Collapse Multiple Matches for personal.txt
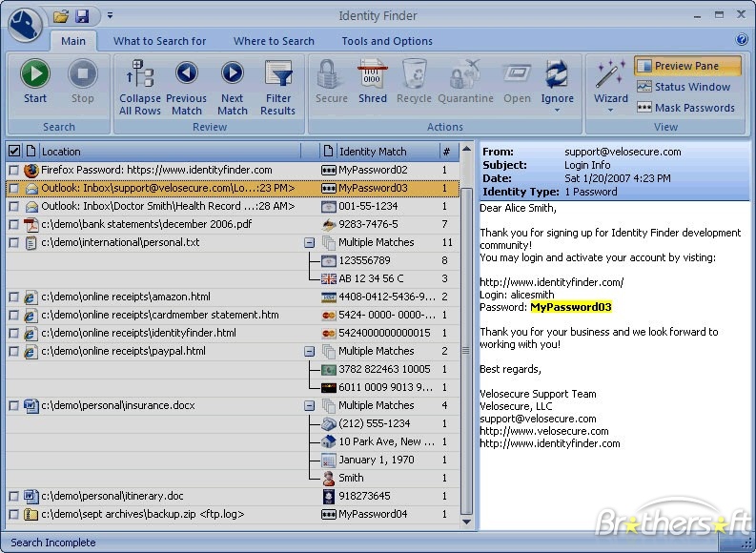Viewport: 756px width, 553px height. 310,243
